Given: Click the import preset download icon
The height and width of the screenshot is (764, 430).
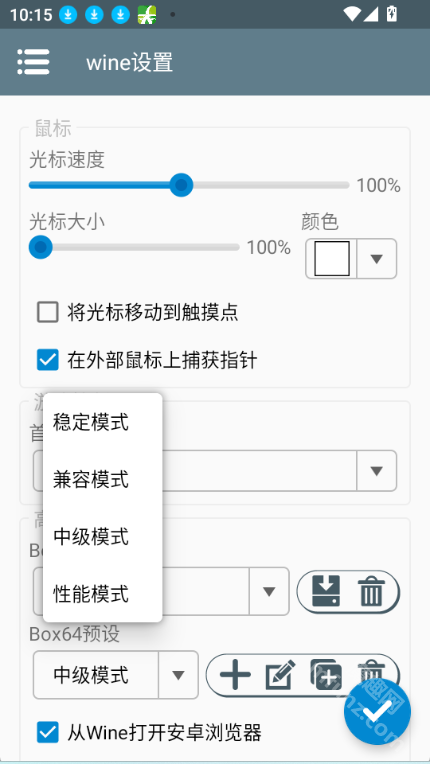Looking at the screenshot, I should [326, 591].
